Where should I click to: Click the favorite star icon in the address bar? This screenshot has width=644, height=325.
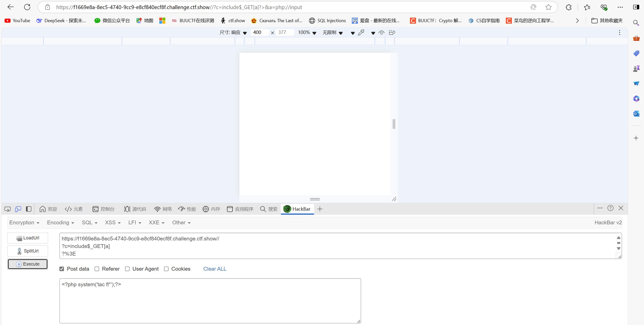click(548, 7)
